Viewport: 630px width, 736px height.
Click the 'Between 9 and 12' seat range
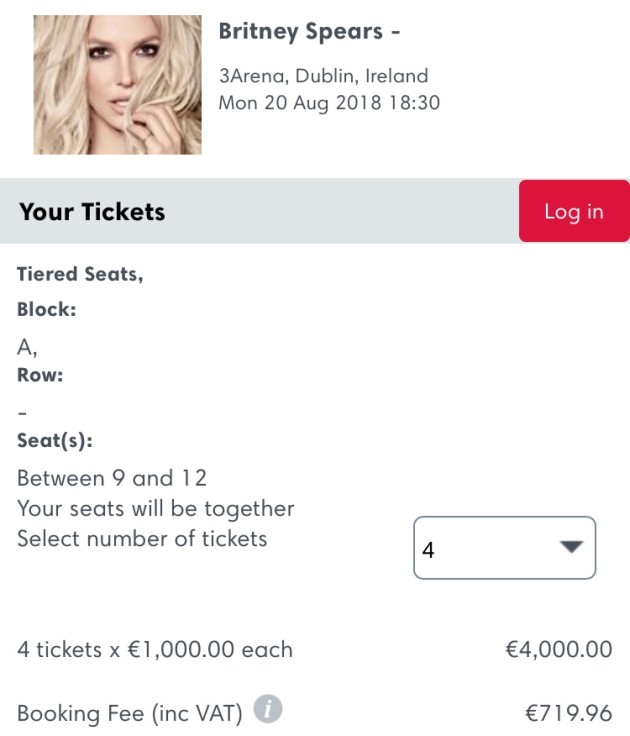112,478
